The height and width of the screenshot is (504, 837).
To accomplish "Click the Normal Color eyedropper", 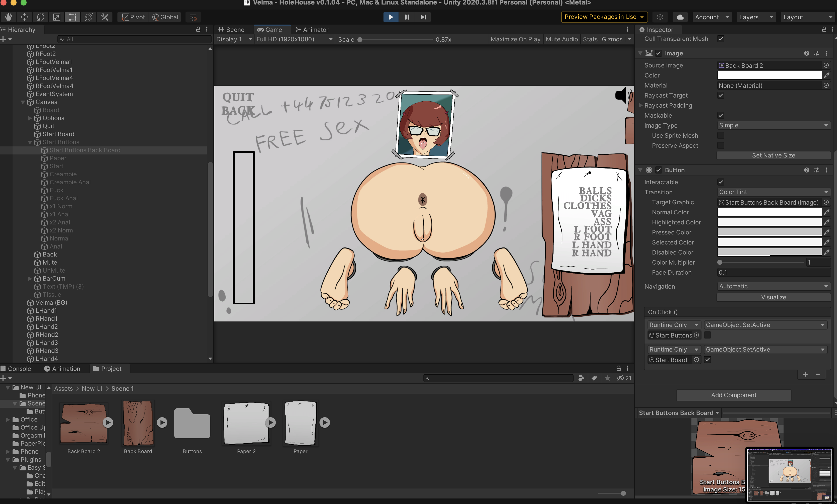I will click(x=827, y=212).
